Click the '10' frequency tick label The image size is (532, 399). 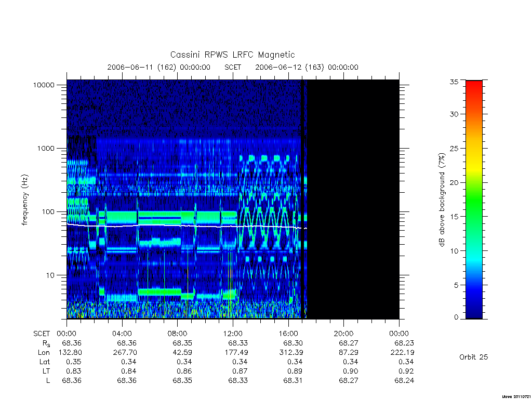pos(50,275)
